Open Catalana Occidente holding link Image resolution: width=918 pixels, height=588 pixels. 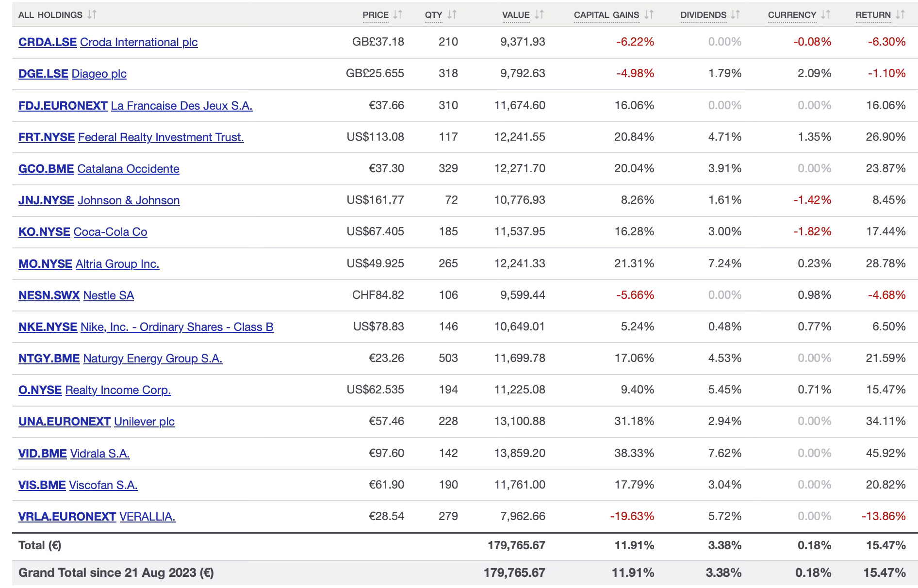128,169
